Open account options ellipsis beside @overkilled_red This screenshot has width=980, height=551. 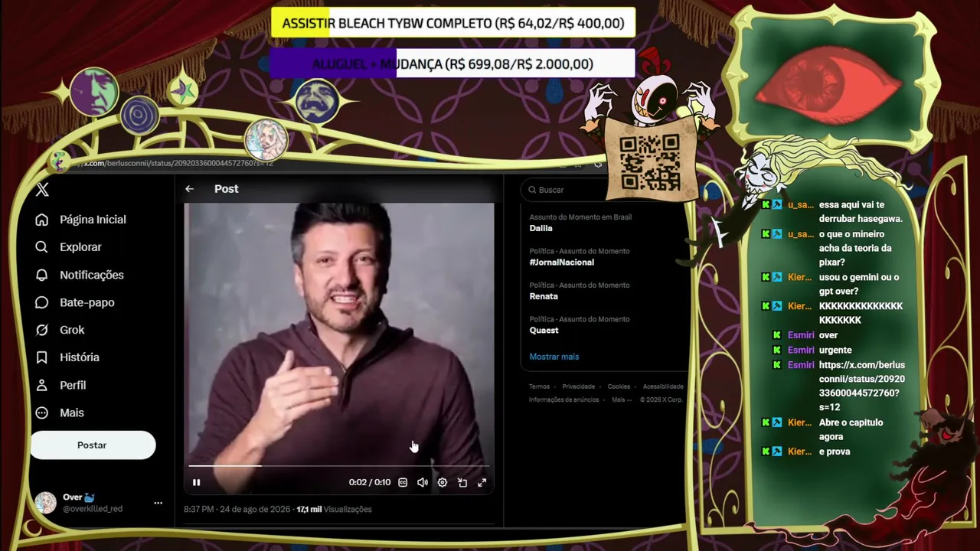(x=158, y=503)
